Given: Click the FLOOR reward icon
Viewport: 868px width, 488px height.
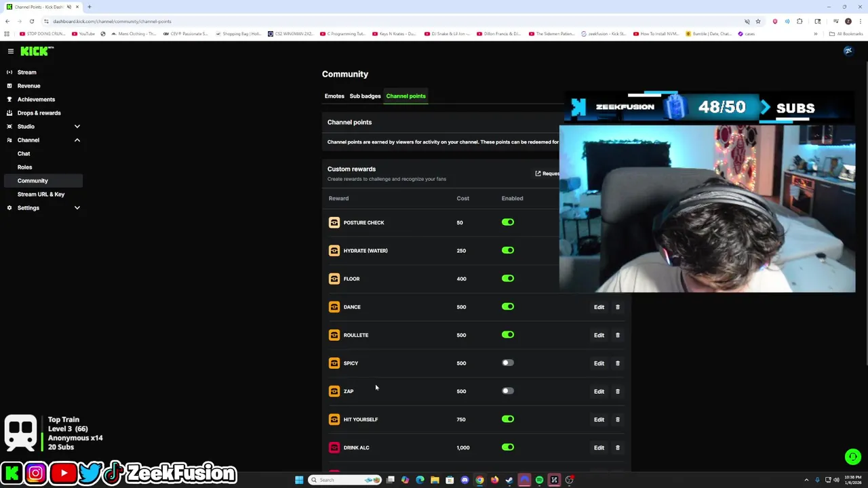Looking at the screenshot, I should pyautogui.click(x=334, y=279).
